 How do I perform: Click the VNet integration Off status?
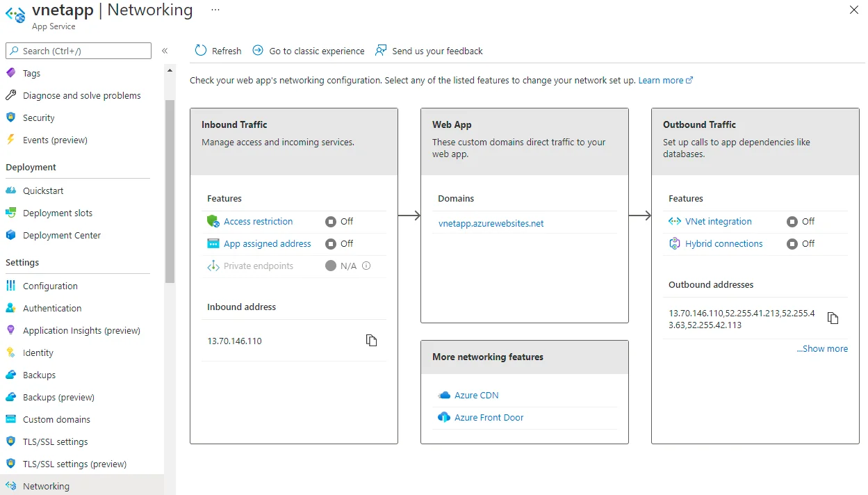801,221
